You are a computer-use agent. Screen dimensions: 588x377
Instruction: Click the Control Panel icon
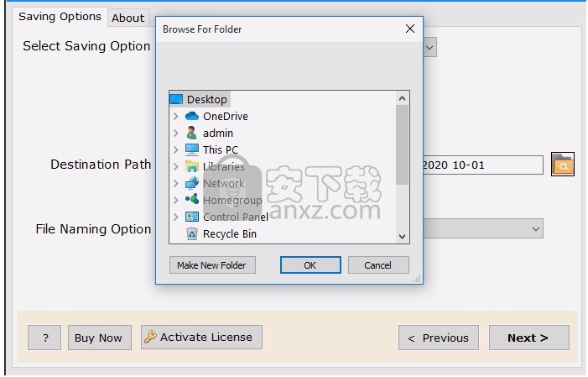(192, 217)
